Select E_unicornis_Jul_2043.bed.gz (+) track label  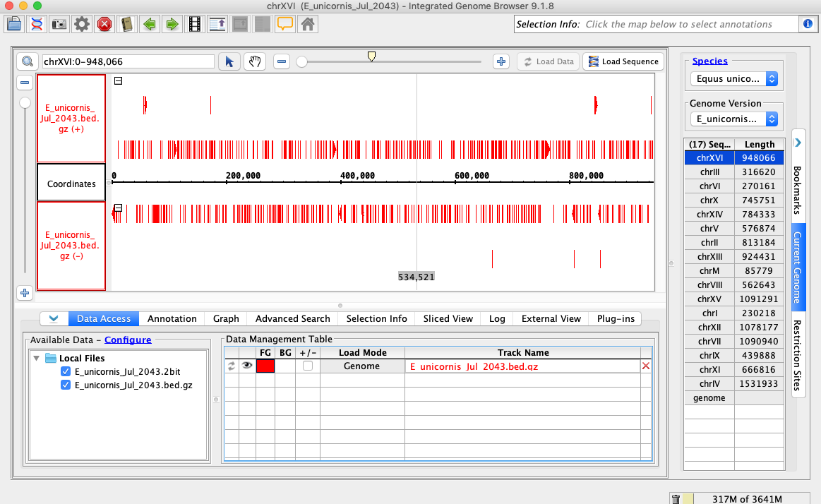(x=71, y=119)
